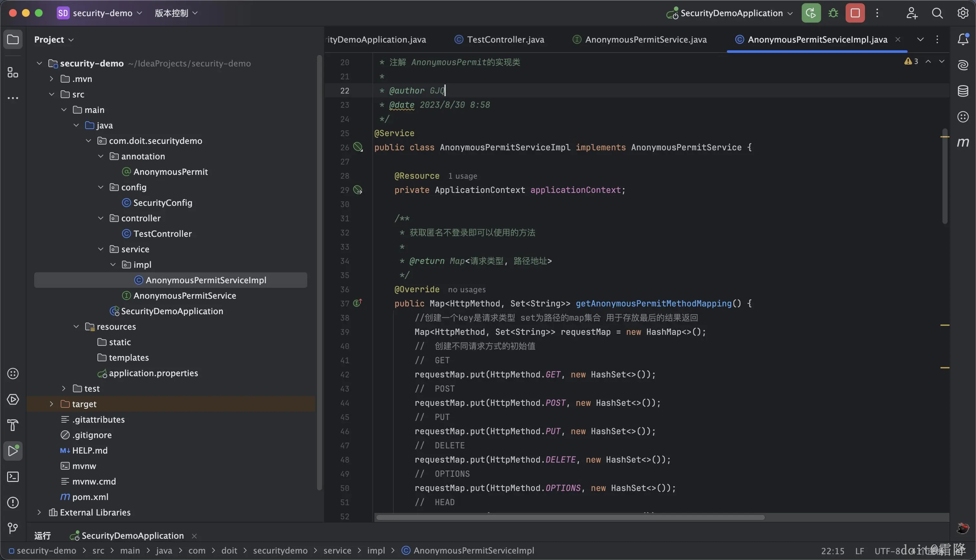Click the horizontal scrollbar of the editor

coord(569,517)
